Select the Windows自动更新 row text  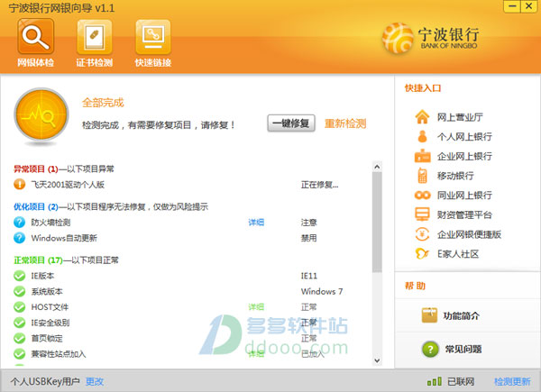point(64,238)
